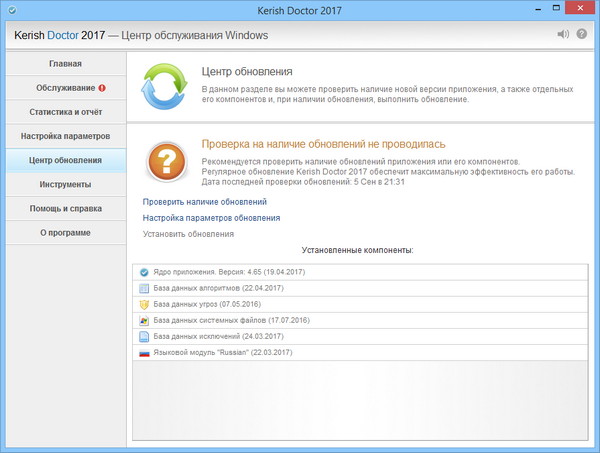The image size is (600, 453).
Task: Open the О программе section
Action: tap(66, 233)
